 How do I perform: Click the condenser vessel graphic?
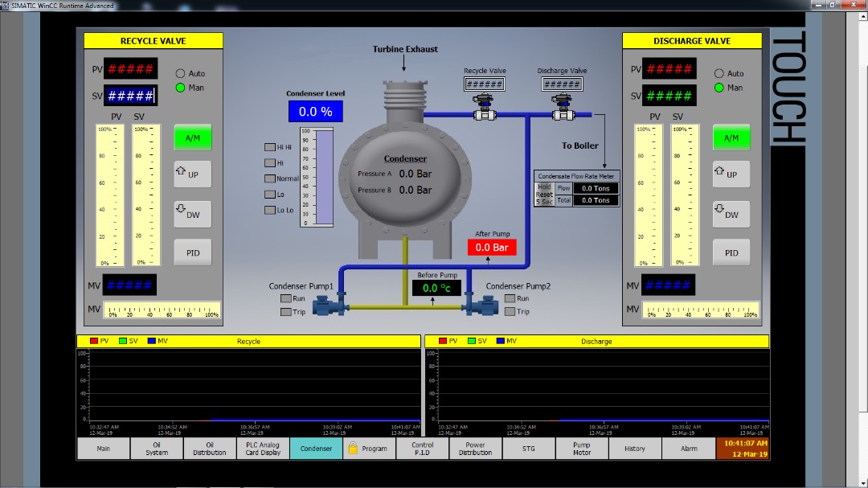coord(404,177)
